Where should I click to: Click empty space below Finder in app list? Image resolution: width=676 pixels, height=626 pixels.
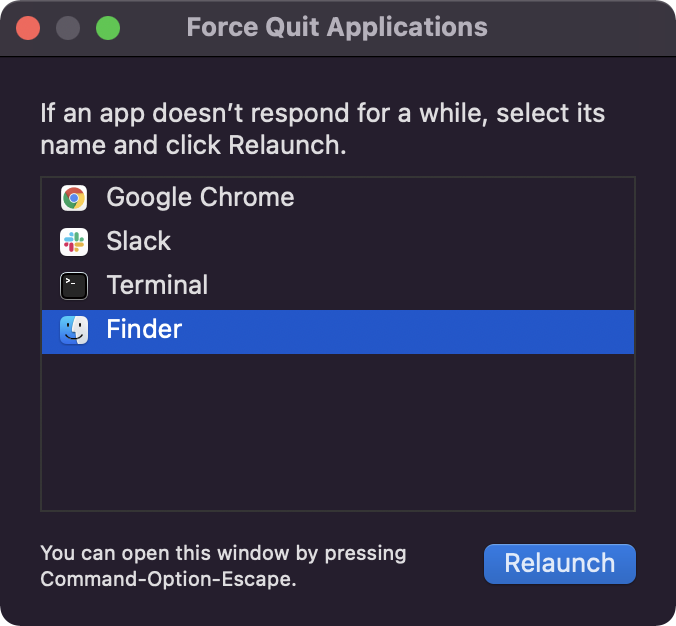coord(338,432)
